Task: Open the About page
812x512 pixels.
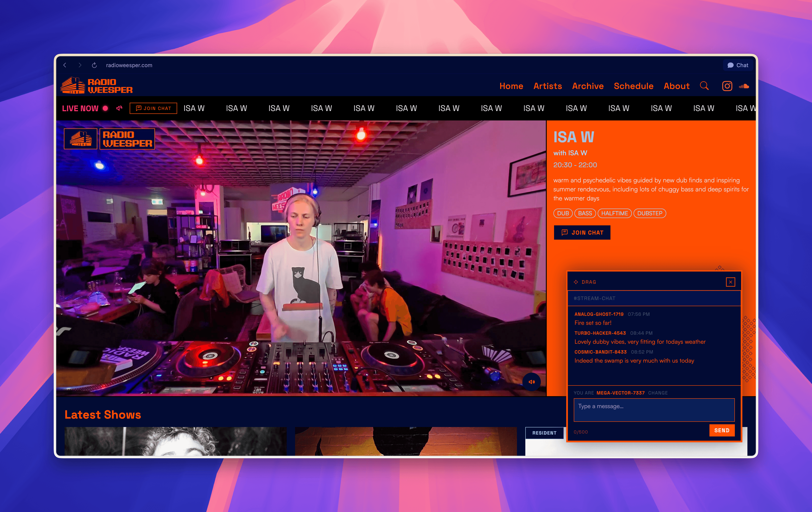Action: tap(677, 86)
